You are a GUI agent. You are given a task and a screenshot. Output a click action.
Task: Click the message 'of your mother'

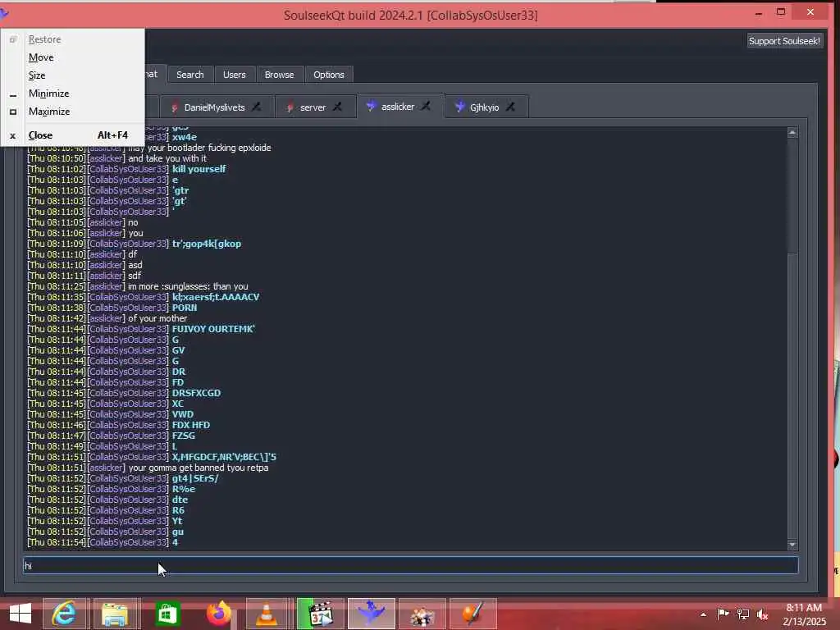pyautogui.click(x=157, y=318)
